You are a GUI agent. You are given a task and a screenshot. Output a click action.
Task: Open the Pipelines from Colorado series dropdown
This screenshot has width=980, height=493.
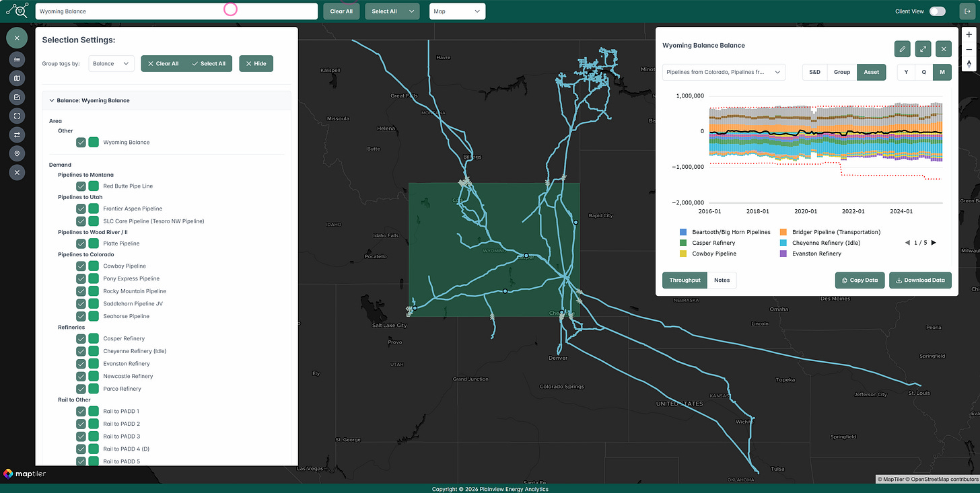click(724, 72)
